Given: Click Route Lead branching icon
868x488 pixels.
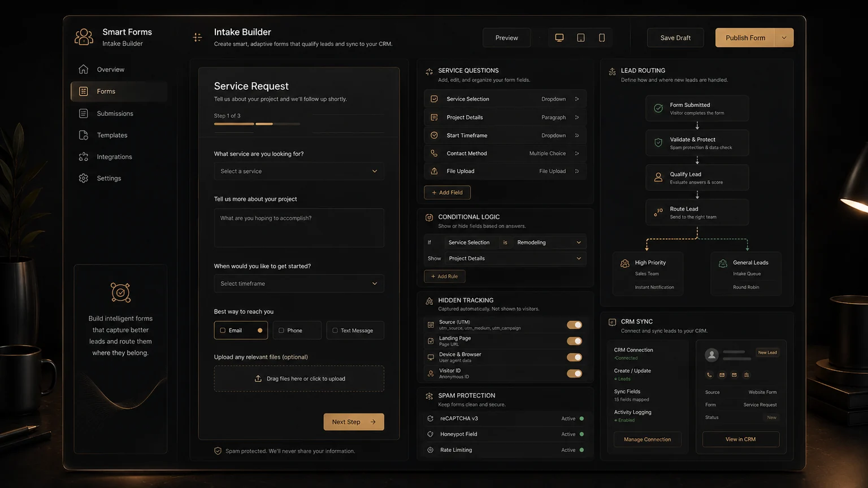Looking at the screenshot, I should [x=658, y=212].
